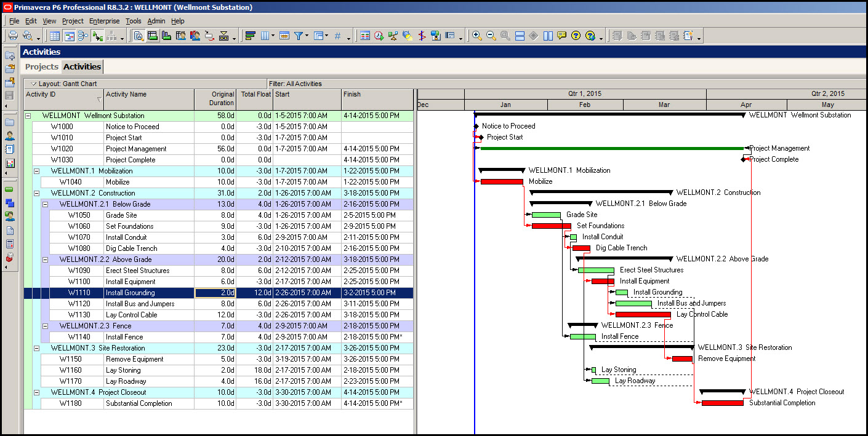
Task: Toggle the Activity Usage Profile button
Action: pyautogui.click(x=166, y=36)
